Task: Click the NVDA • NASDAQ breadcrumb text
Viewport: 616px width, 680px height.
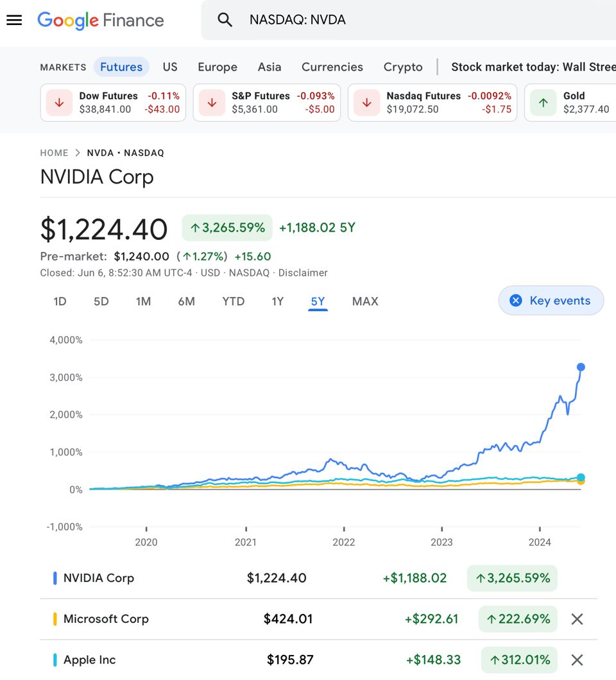Action: [125, 153]
